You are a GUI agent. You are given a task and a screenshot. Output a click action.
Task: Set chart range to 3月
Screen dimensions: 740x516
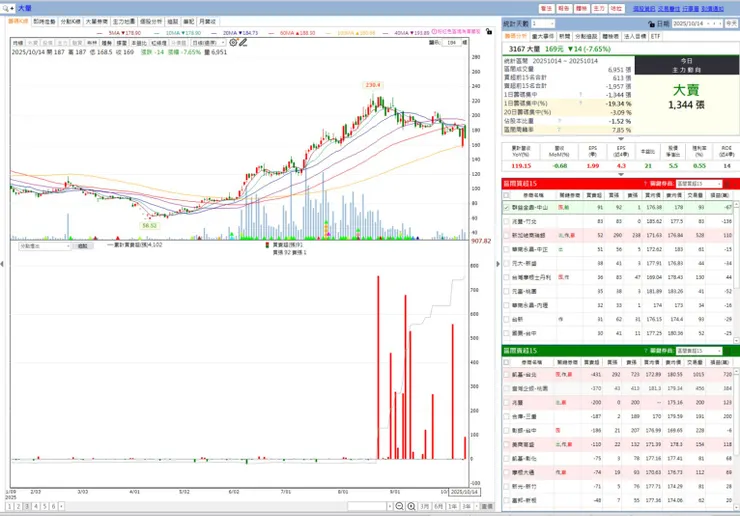click(x=425, y=506)
